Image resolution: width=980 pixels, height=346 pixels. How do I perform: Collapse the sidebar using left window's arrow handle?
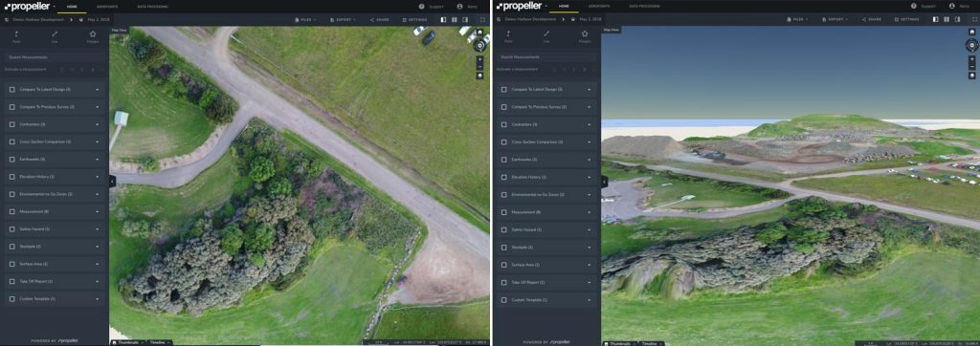click(112, 181)
